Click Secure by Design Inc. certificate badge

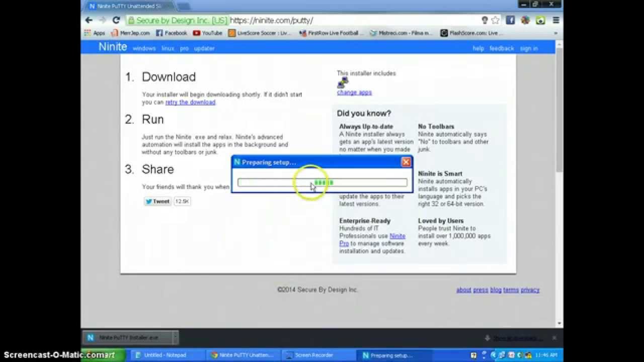pos(177,21)
